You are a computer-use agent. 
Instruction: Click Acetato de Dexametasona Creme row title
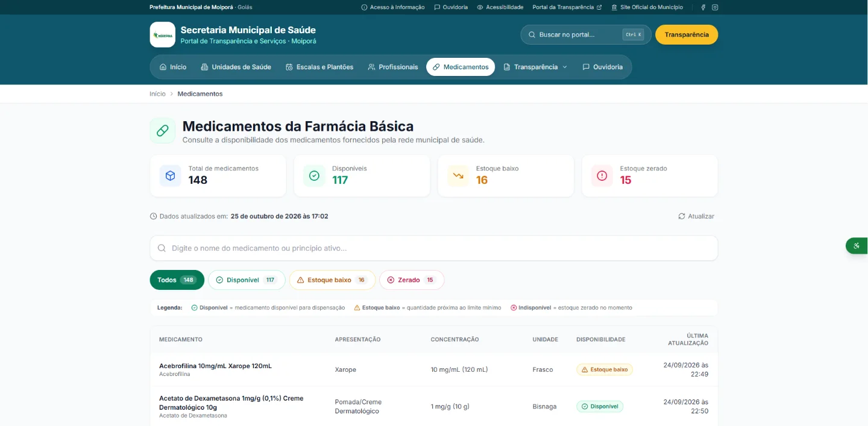(x=231, y=403)
